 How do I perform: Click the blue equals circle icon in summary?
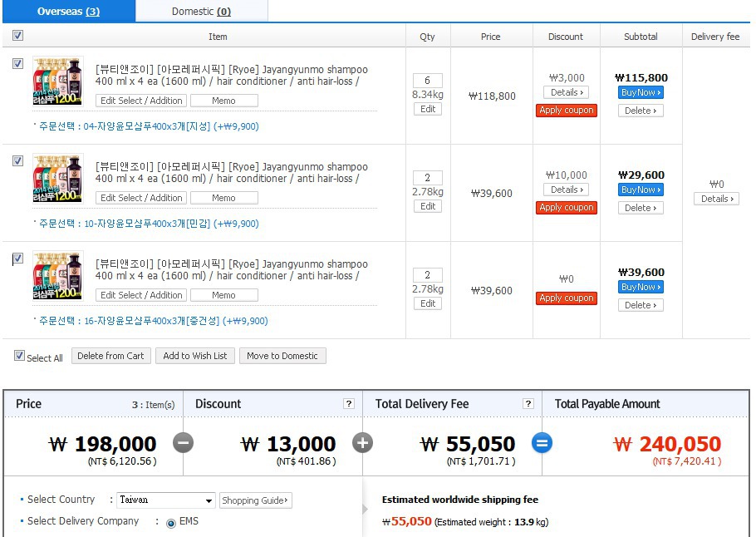coord(542,443)
